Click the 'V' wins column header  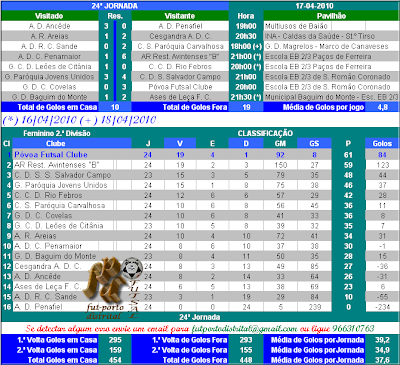pyautogui.click(x=180, y=143)
